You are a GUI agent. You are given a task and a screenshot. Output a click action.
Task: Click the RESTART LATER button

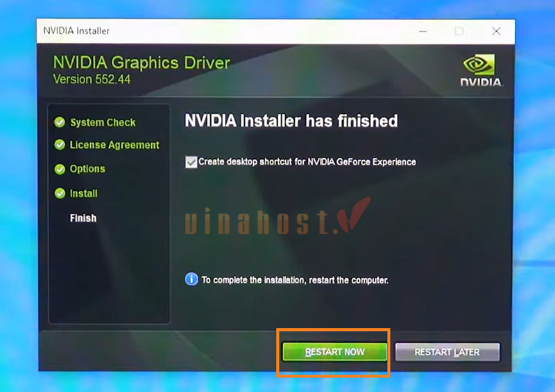pos(447,352)
